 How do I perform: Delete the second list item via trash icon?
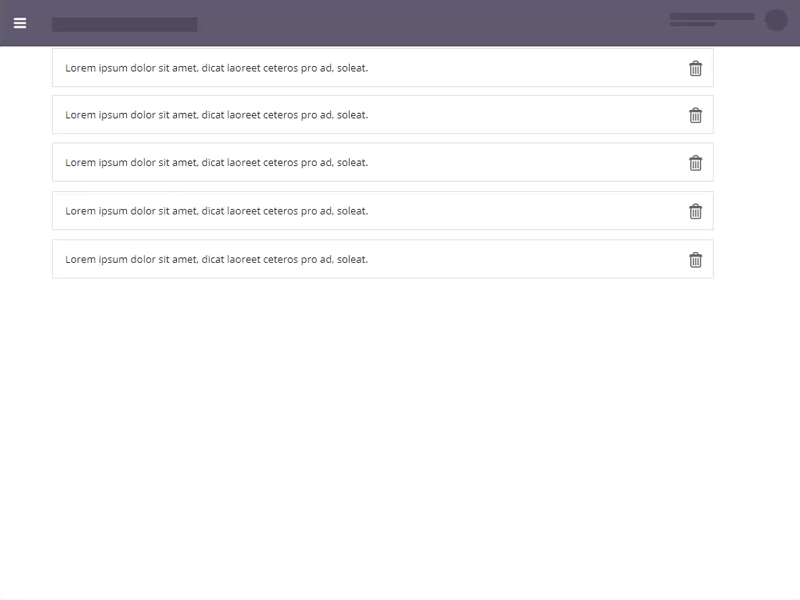pos(697,114)
